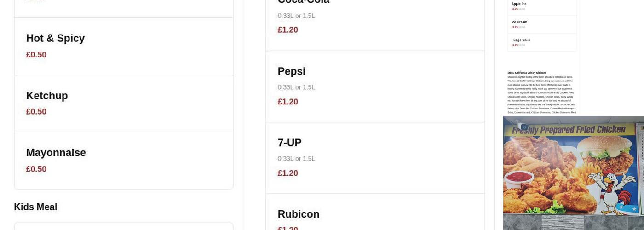This screenshot has height=230, width=644.
Task: Select the Hot & Spicy sauce item
Action: pos(55,39)
